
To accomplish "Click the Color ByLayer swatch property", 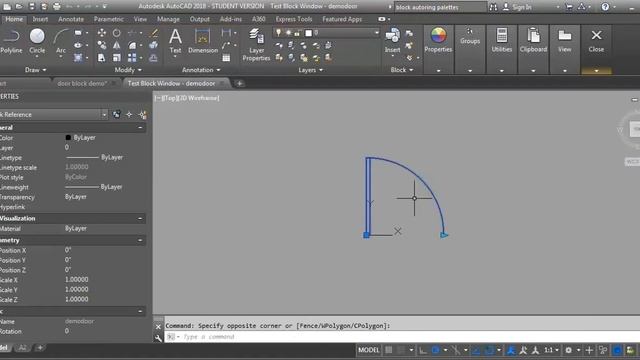I will point(68,138).
